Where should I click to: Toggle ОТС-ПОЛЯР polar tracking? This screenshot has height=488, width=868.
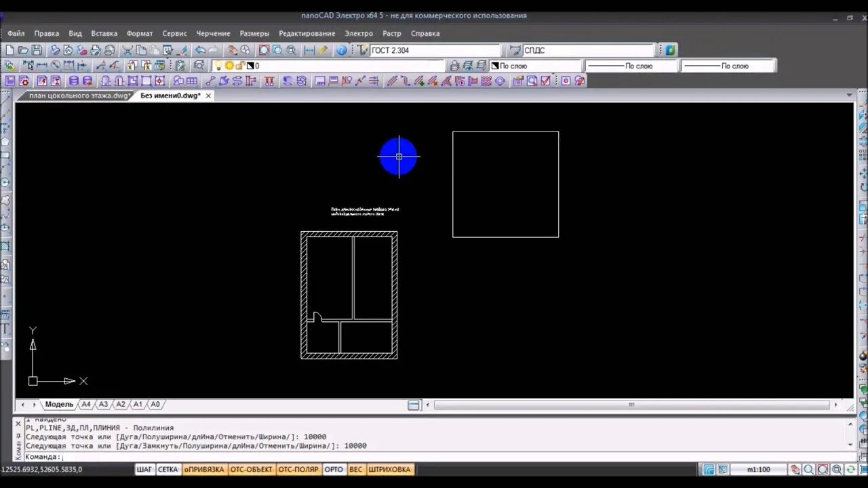[298, 469]
